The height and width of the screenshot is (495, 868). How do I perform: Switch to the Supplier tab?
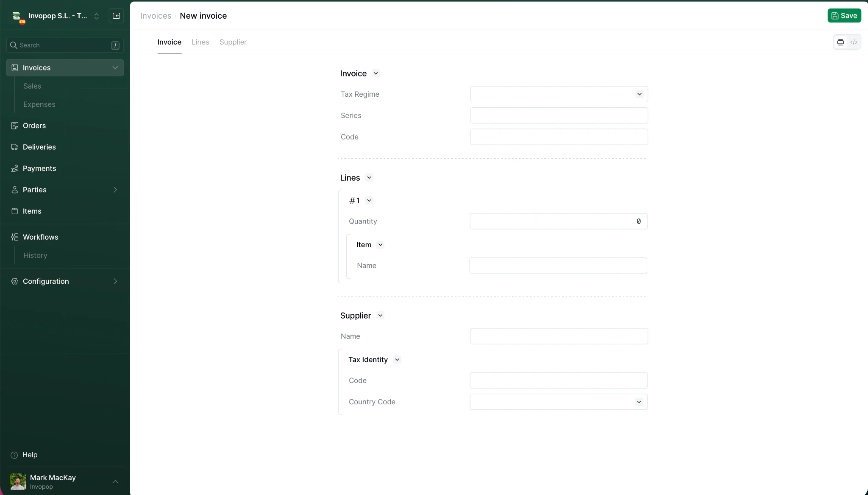tap(233, 42)
